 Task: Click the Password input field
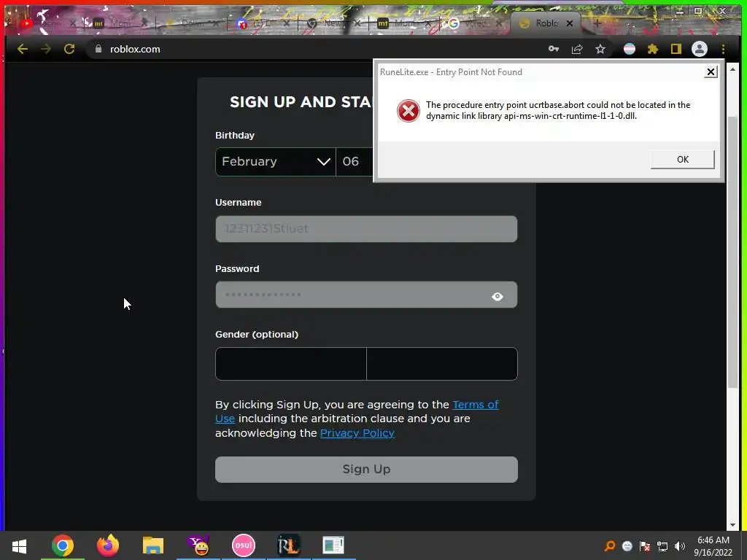coord(366,295)
